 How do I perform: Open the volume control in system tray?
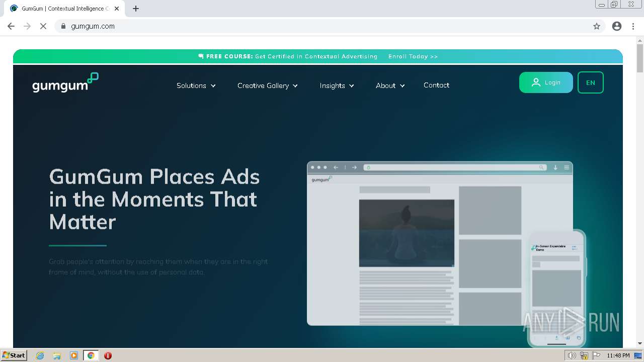(x=572, y=355)
